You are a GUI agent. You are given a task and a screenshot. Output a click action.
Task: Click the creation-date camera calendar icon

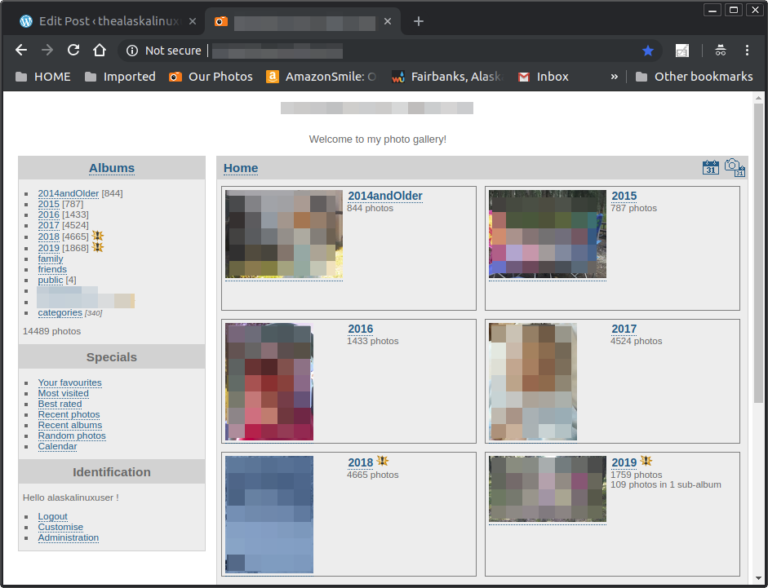[734, 168]
